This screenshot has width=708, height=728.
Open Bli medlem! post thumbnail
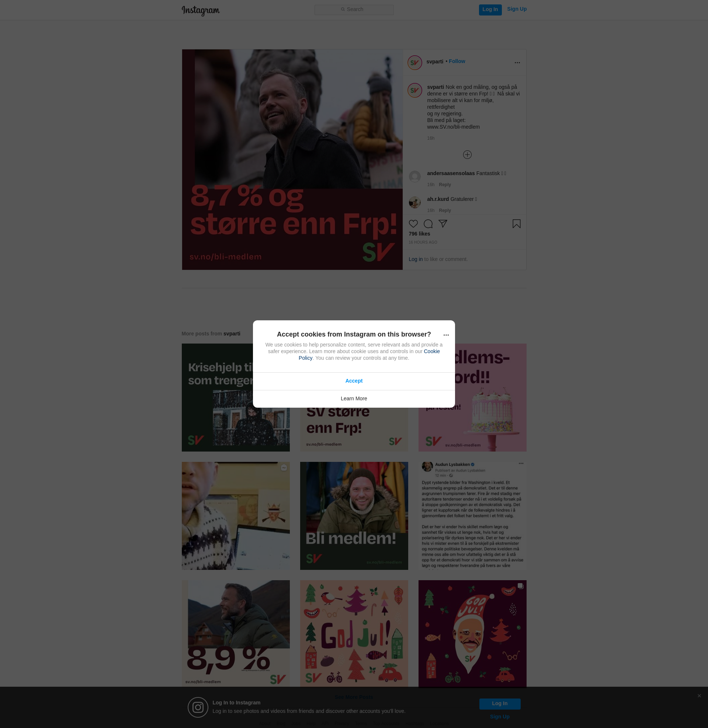pyautogui.click(x=354, y=516)
